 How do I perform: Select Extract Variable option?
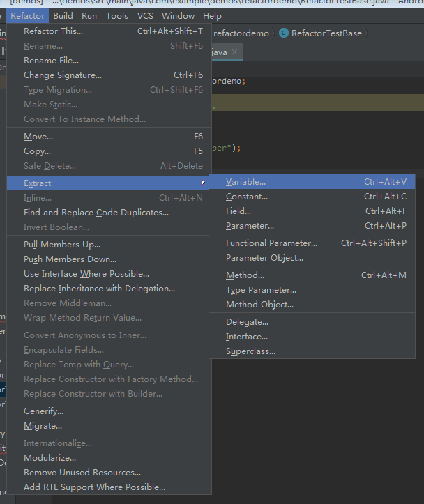(245, 182)
